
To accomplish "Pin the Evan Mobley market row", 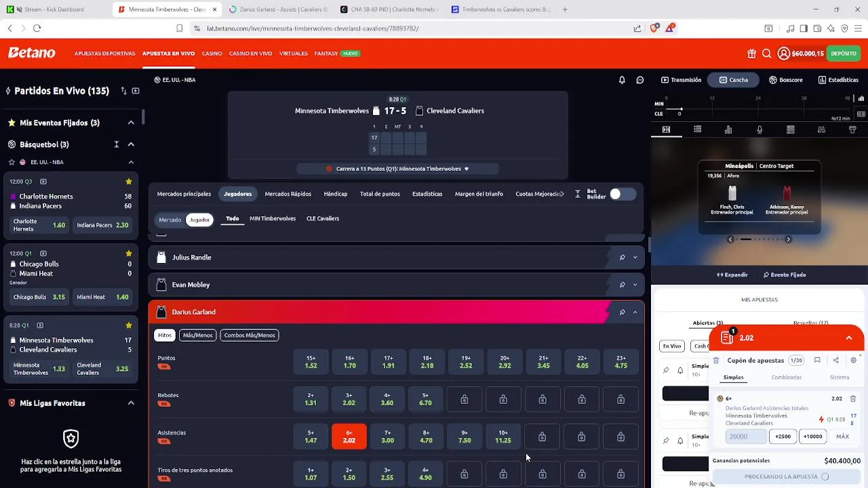I will click(x=622, y=285).
